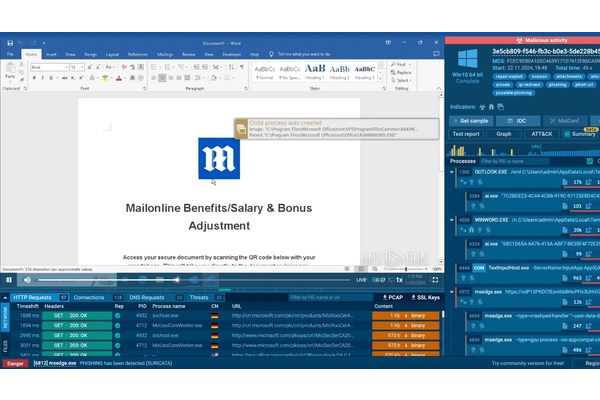The image size is (600, 400).
Task: Apply strikethrough formatting in Word
Action: click(x=64, y=78)
